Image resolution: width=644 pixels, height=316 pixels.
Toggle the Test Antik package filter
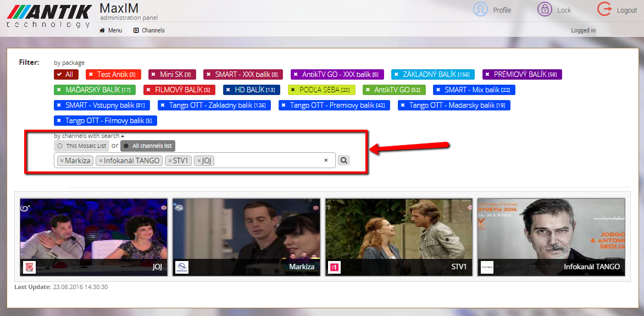click(113, 74)
